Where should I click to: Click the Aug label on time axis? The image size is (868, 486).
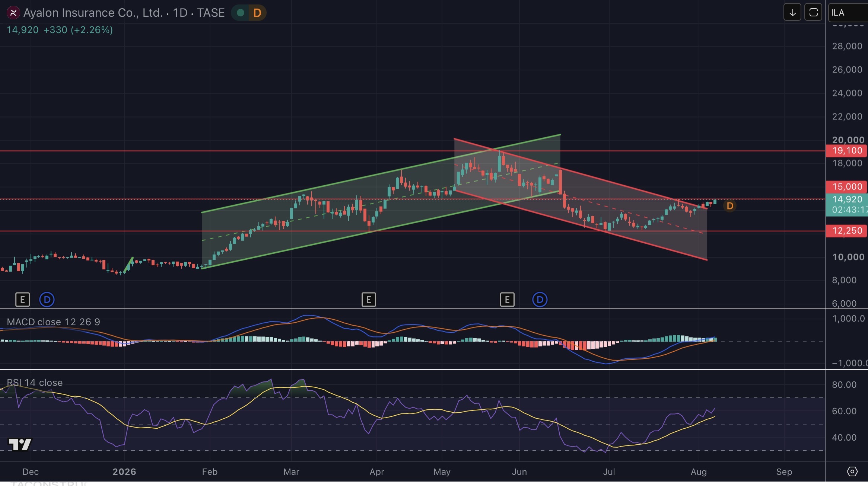coord(699,472)
